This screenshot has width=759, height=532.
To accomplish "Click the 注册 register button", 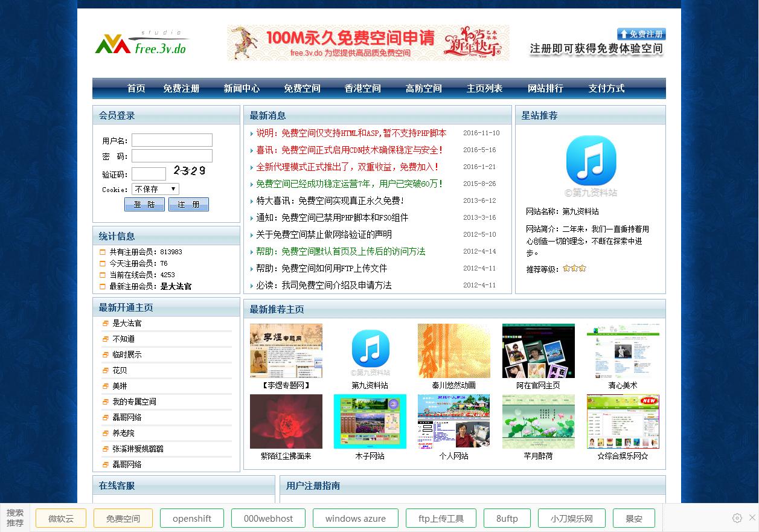I will tap(188, 204).
